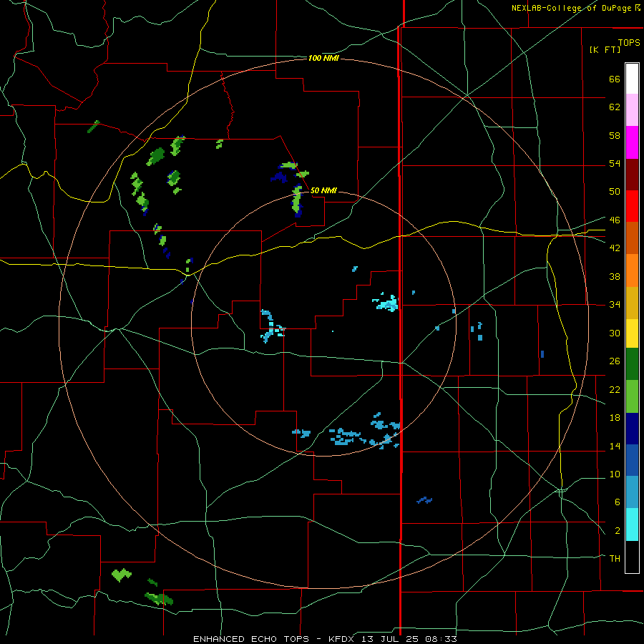Click the 14 legend value
The image size is (644, 644).
click(615, 447)
